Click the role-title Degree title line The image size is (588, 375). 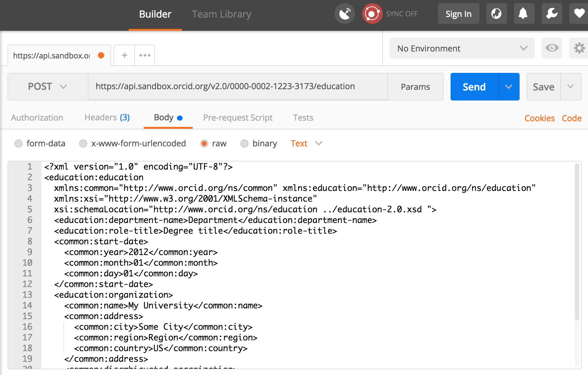click(195, 231)
